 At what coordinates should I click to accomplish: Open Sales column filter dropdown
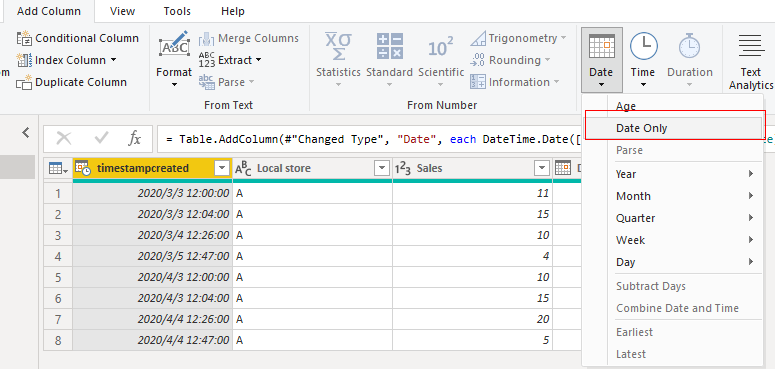[x=542, y=169]
